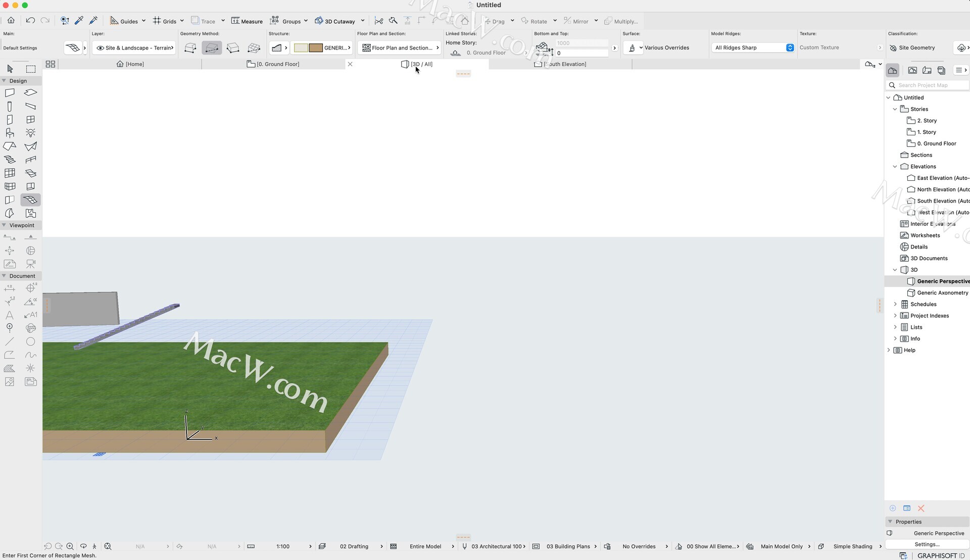
Task: Collapse the Design toolbox section
Action: [x=4, y=81]
